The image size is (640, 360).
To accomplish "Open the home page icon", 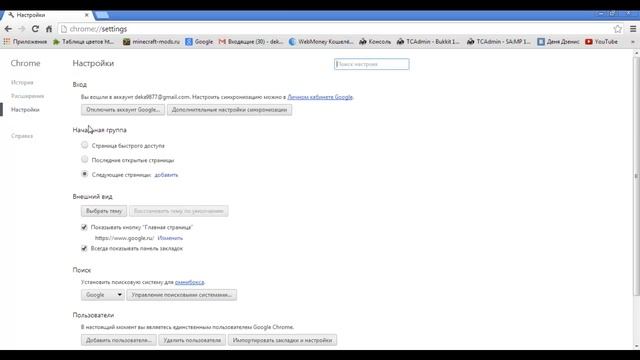I will click(x=49, y=29).
